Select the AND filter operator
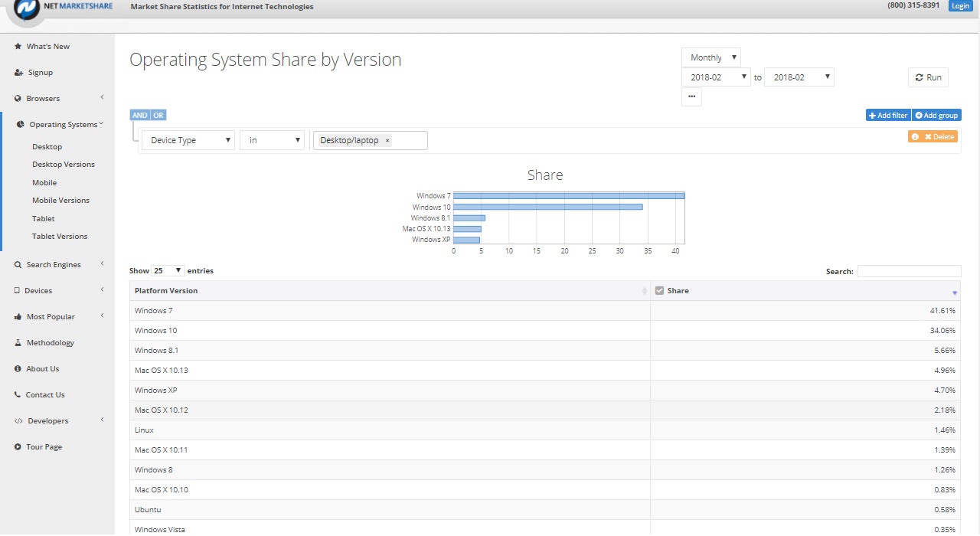 click(x=139, y=116)
